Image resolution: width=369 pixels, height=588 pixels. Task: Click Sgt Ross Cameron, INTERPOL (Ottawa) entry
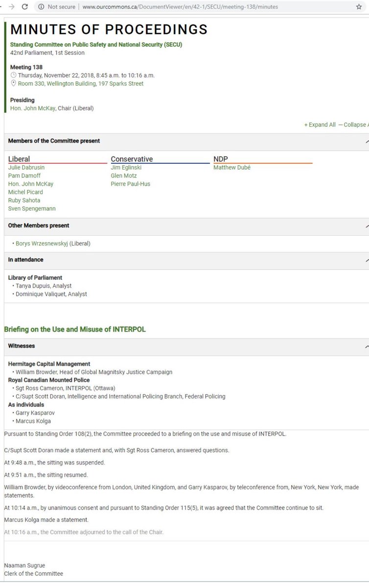point(67,389)
